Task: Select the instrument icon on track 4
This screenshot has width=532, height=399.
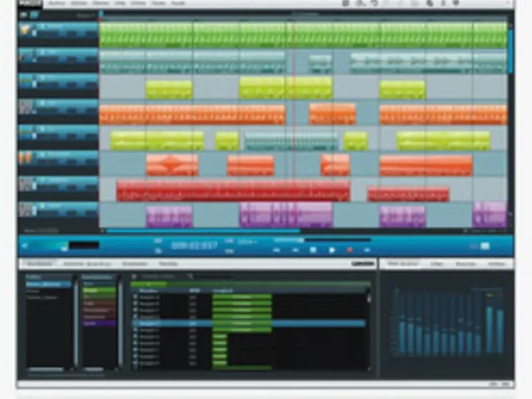Action: [25, 107]
